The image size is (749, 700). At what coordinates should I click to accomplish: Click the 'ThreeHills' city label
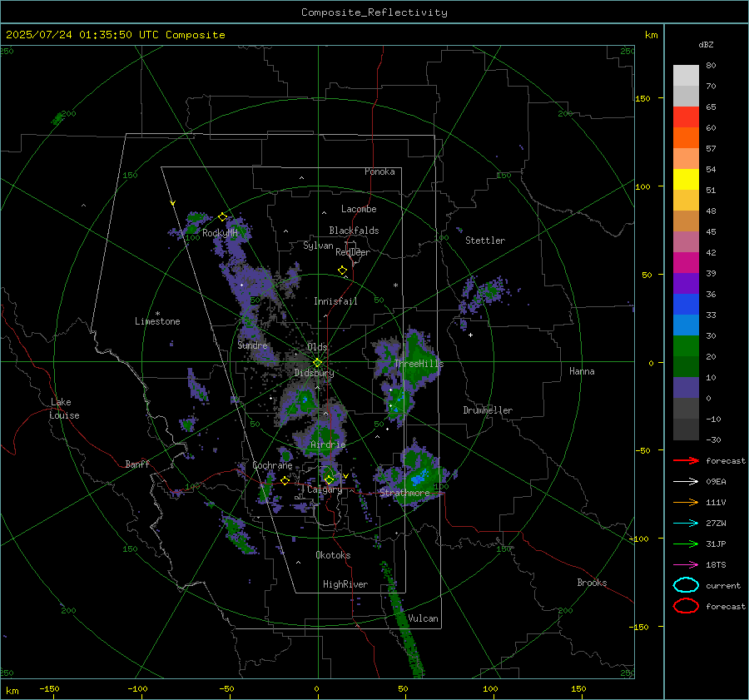pyautogui.click(x=419, y=364)
